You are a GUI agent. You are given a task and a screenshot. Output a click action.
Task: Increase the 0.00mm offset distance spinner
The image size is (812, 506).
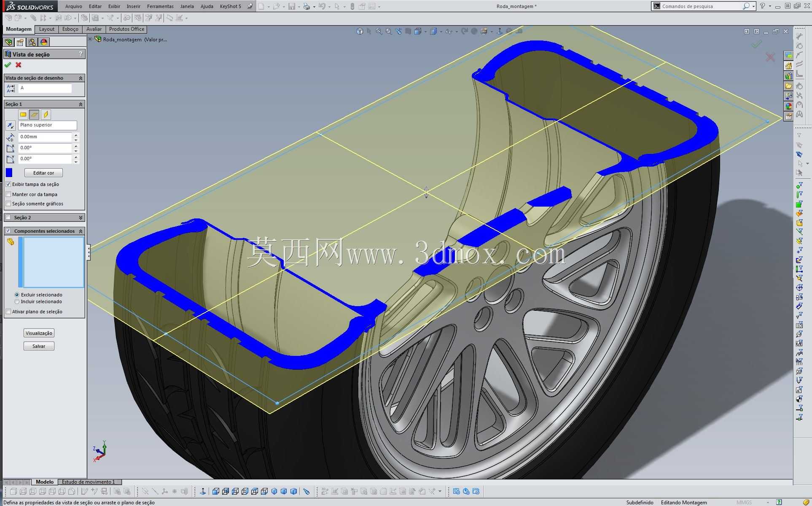tap(76, 135)
